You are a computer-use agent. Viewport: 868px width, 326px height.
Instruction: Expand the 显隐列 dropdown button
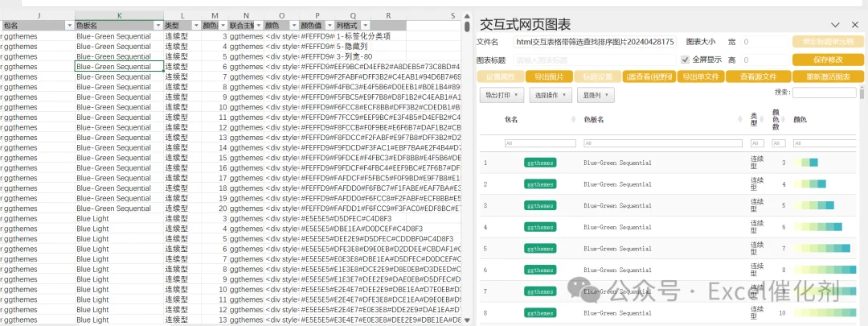point(595,95)
